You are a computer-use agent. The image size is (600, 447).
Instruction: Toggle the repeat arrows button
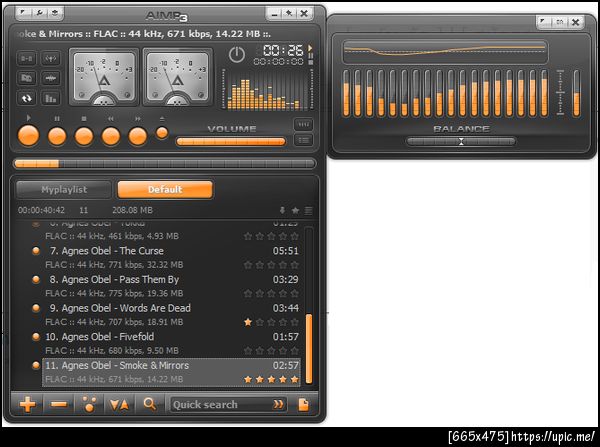[x=26, y=98]
